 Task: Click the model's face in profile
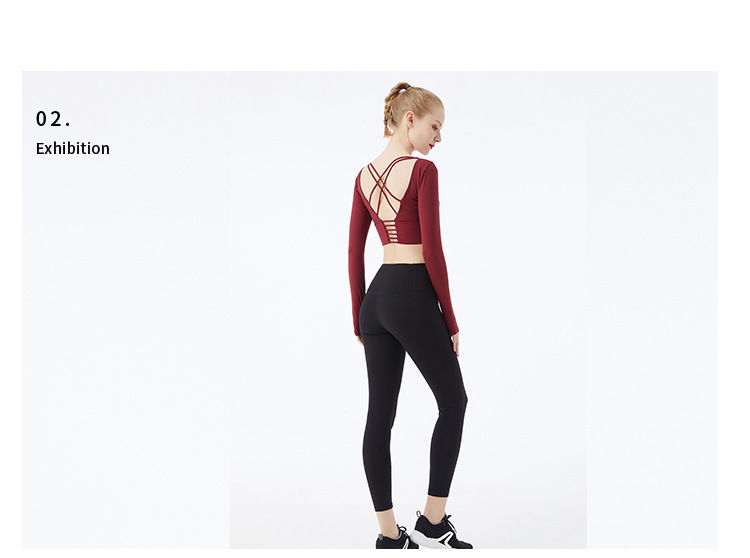tap(434, 127)
